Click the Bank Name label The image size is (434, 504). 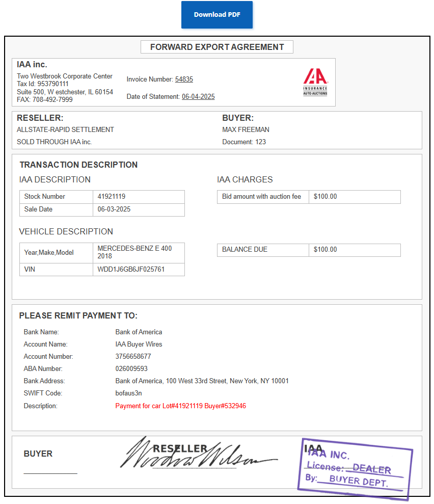click(41, 332)
